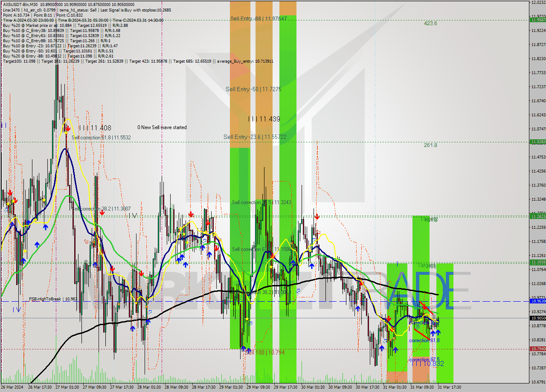Click the 'Sell correction 61.8 | 11.5532' label
Viewport: 546px width, 392px height.
click(101, 138)
